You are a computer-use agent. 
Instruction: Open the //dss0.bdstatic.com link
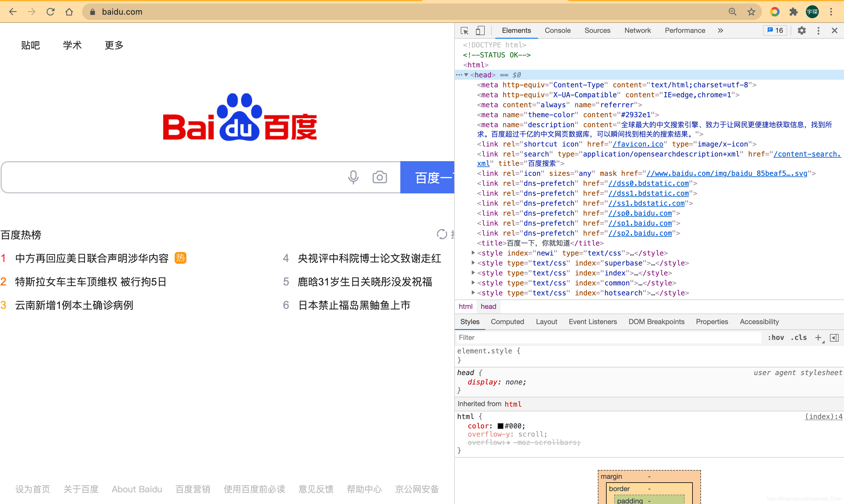click(x=648, y=183)
